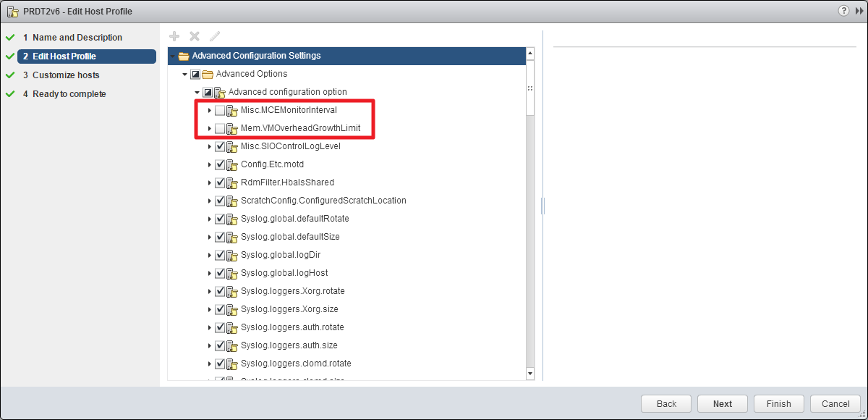Click the Advanced Configuration Settings folder icon
The width and height of the screenshot is (868, 420).
184,56
